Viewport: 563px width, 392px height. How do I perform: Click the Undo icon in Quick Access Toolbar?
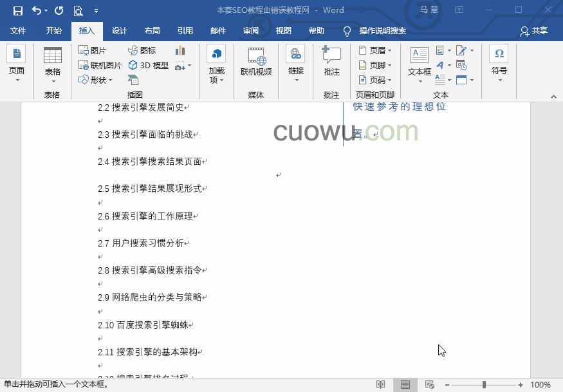[x=35, y=10]
